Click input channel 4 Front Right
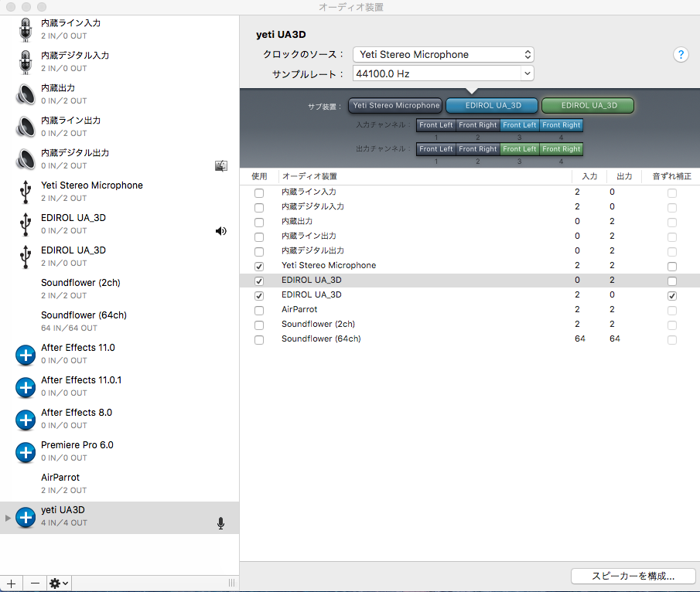This screenshot has height=592, width=700. 562,125
